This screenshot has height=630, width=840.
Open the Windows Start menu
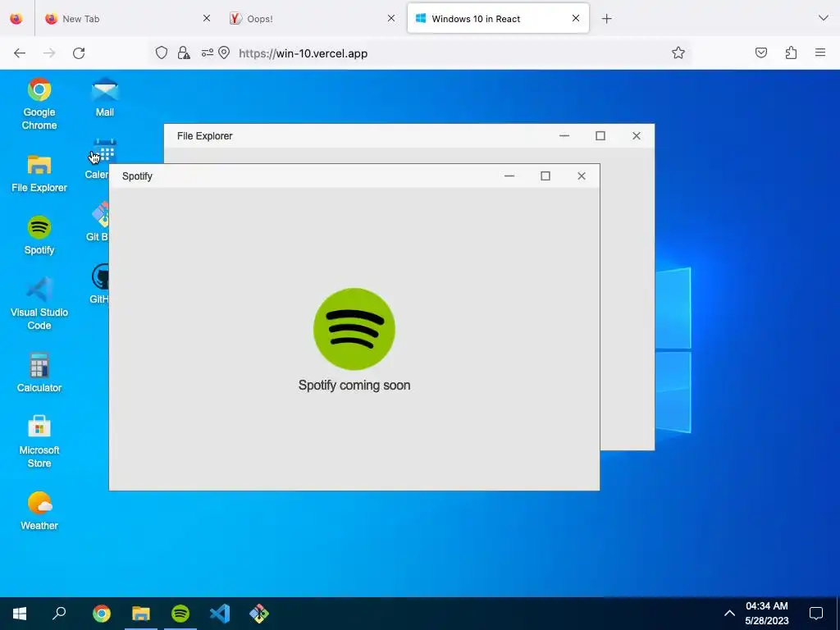pyautogui.click(x=20, y=614)
